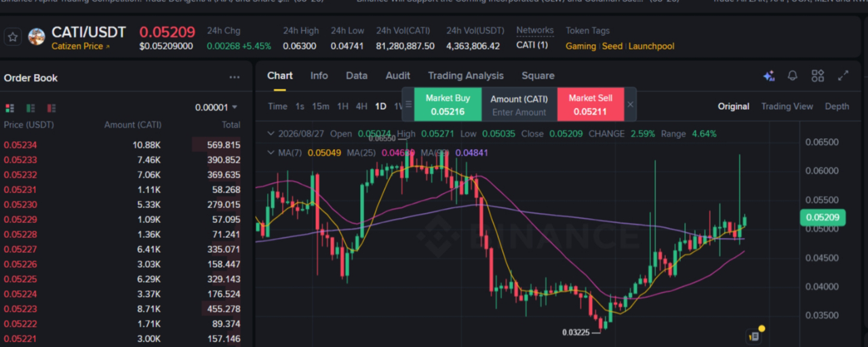Switch chart to Trading View
868x347 pixels.
(x=787, y=106)
